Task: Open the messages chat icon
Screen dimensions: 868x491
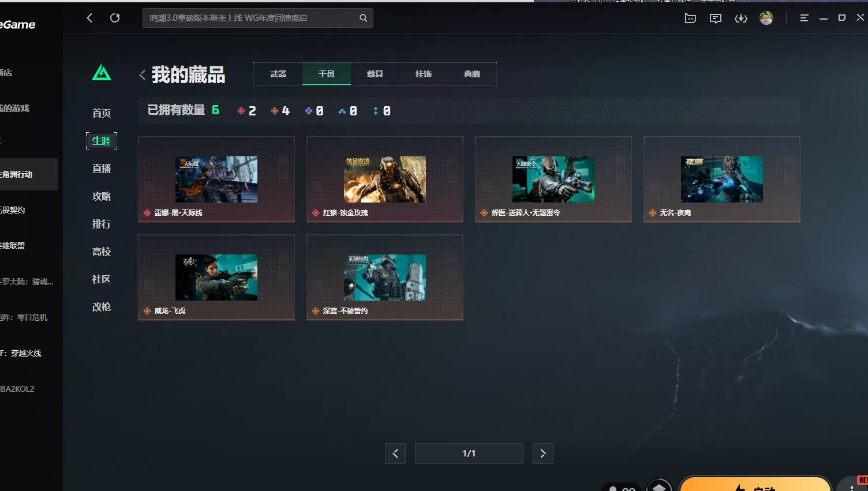Action: point(716,18)
